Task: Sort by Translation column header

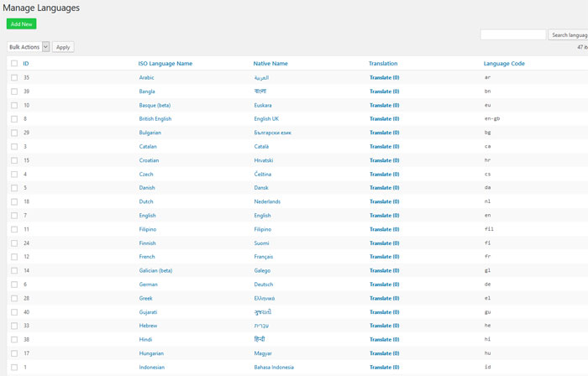Action: (x=383, y=63)
